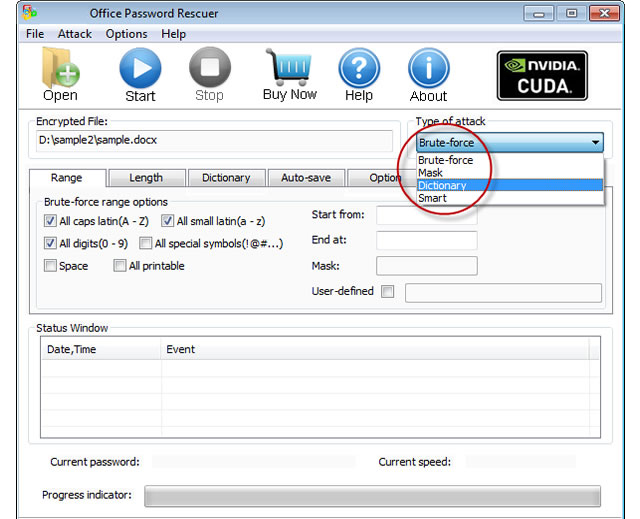Click the Start from input field
The image size is (640, 519).
tap(427, 215)
